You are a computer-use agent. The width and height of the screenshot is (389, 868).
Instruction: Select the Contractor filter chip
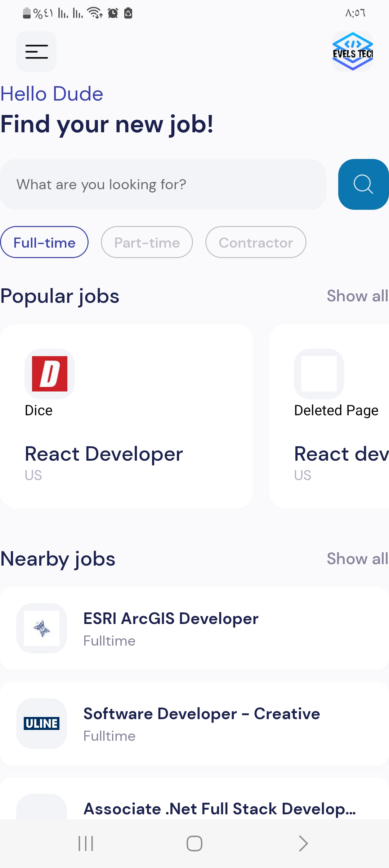point(256,242)
